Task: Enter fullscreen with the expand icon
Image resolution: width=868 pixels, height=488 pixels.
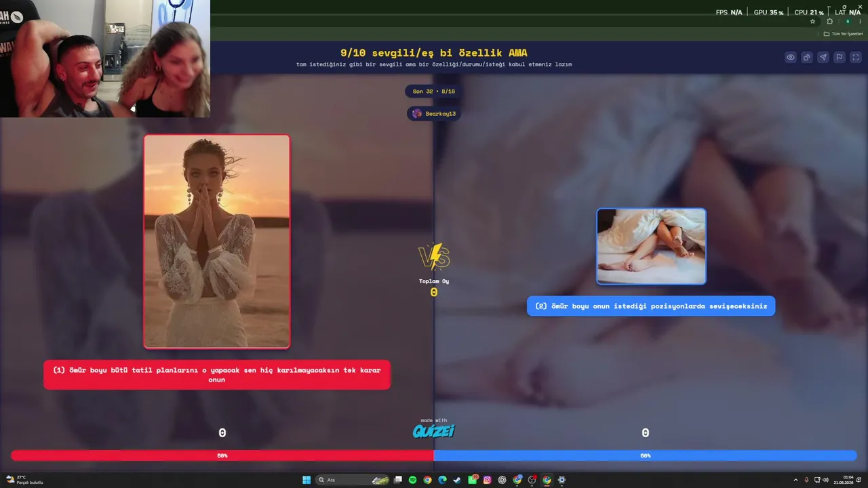Action: (856, 58)
